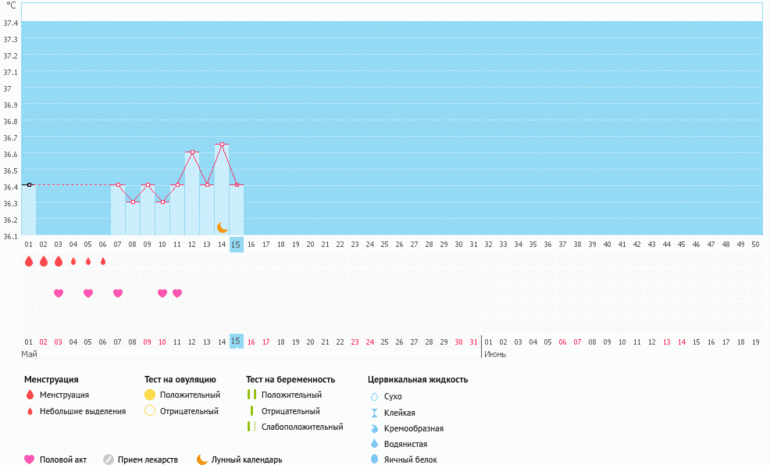Click the menstruation drop on cycle day 01
770x465 pixels.
pos(28,261)
